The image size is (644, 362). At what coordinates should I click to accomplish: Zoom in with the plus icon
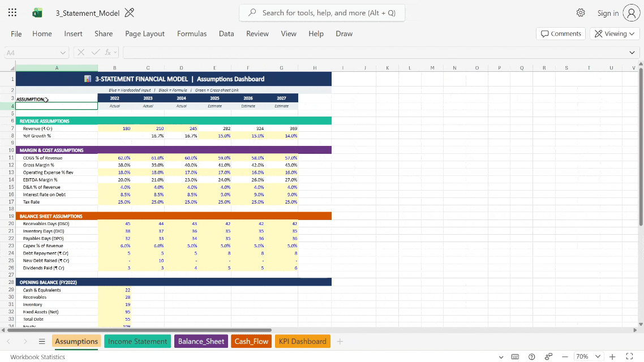tap(612, 357)
